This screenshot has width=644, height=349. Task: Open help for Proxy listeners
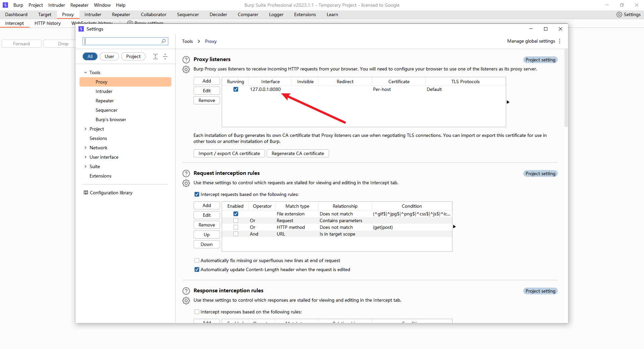click(x=186, y=60)
